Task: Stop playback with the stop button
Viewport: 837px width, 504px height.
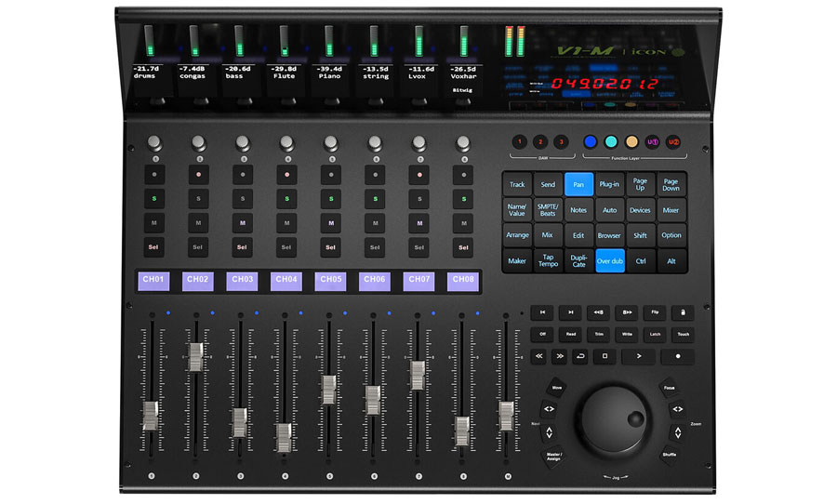Action: pyautogui.click(x=604, y=356)
